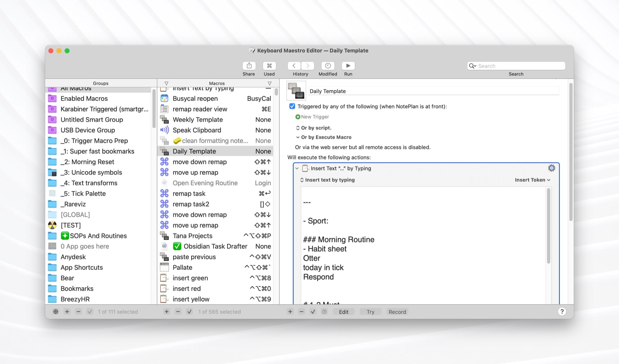Remove selected action with minus button
This screenshot has width=619, height=364.
coord(301,312)
